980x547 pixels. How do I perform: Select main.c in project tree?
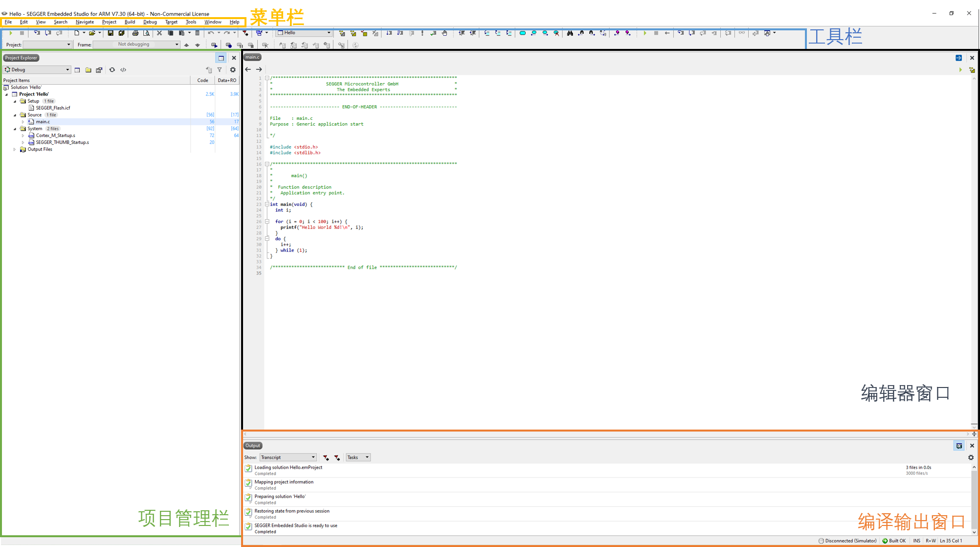point(43,122)
